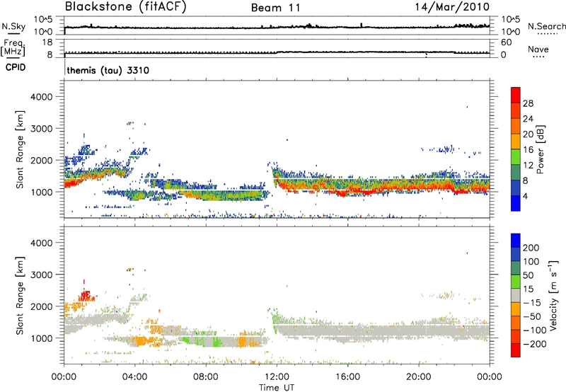Click the '10^5' left N.Sky axis value
Screen dimensions: 566x392
[x=43, y=19]
